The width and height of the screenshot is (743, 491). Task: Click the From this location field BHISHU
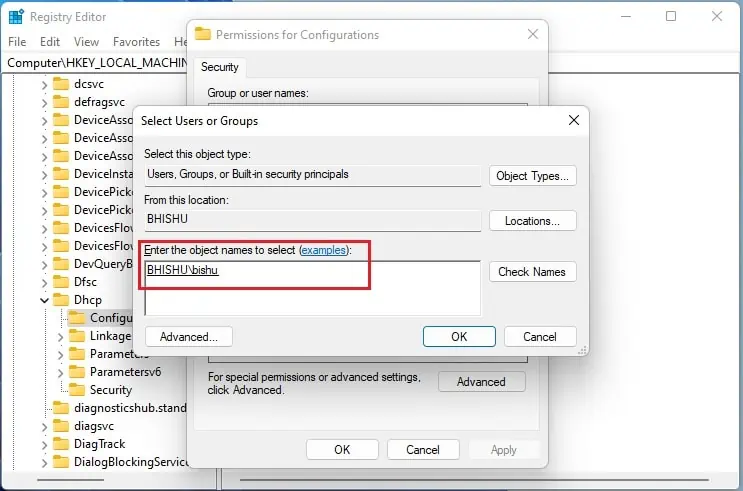point(313,220)
